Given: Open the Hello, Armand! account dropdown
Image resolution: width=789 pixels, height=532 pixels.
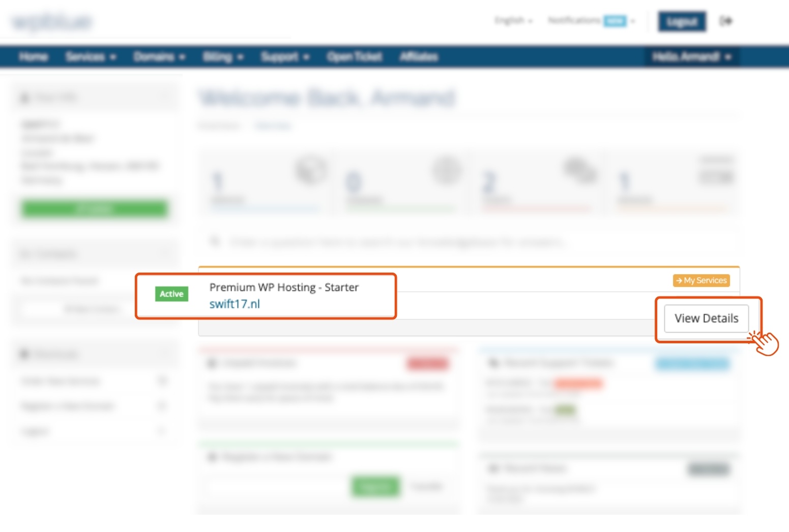Looking at the screenshot, I should pyautogui.click(x=691, y=56).
